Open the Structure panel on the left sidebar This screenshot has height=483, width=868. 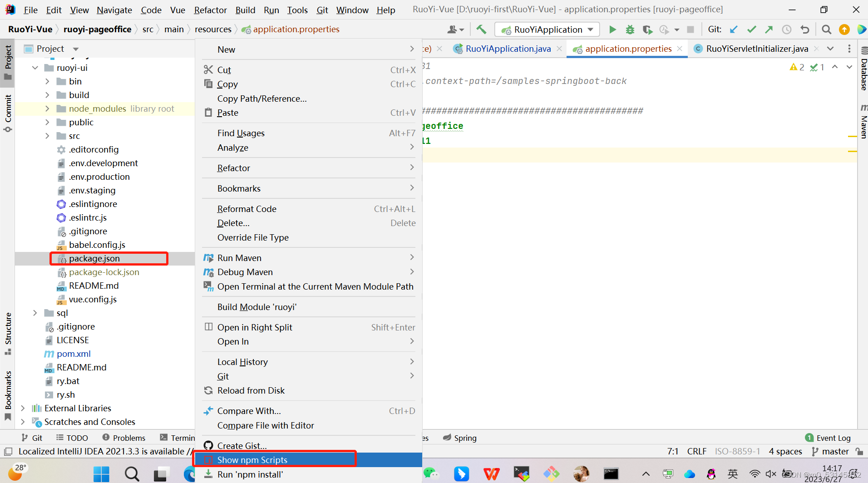pyautogui.click(x=7, y=331)
